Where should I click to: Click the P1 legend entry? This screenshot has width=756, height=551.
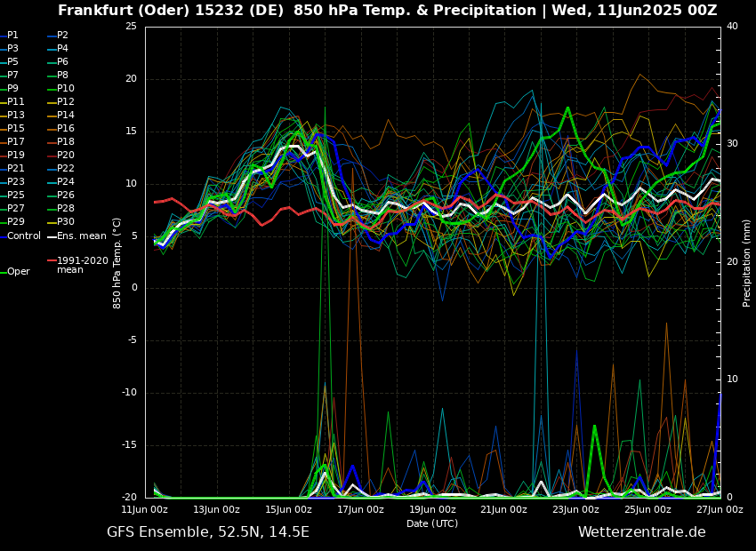pyautogui.click(x=10, y=36)
